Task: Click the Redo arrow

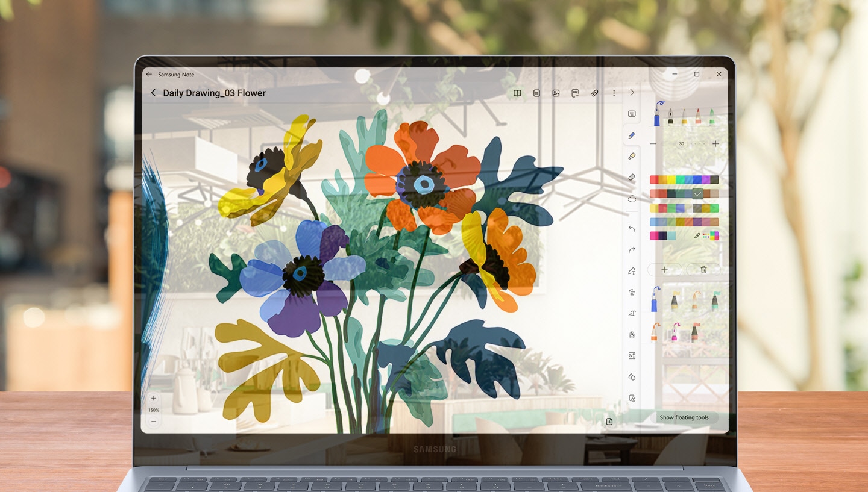Action: tap(632, 250)
